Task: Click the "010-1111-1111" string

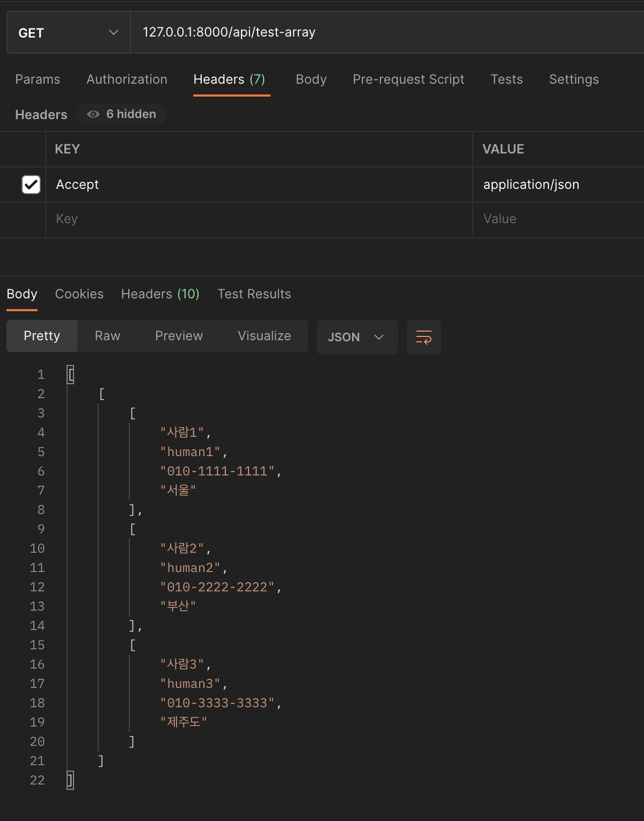Action: [217, 471]
